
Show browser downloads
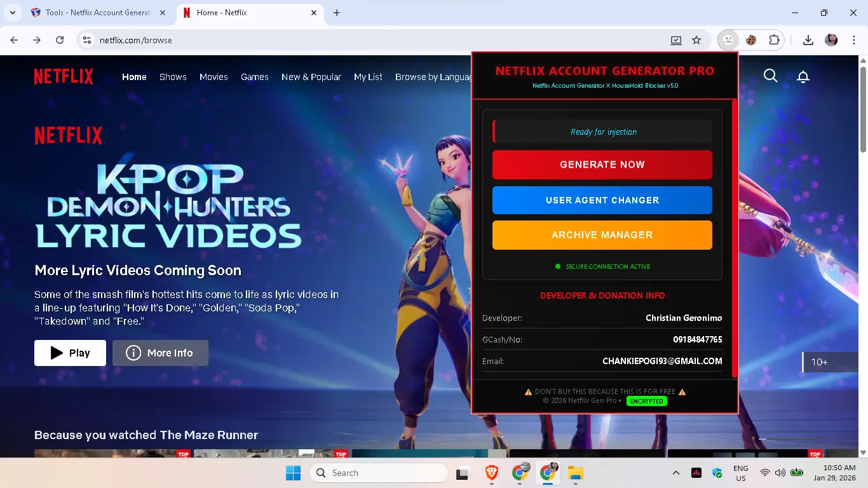808,40
